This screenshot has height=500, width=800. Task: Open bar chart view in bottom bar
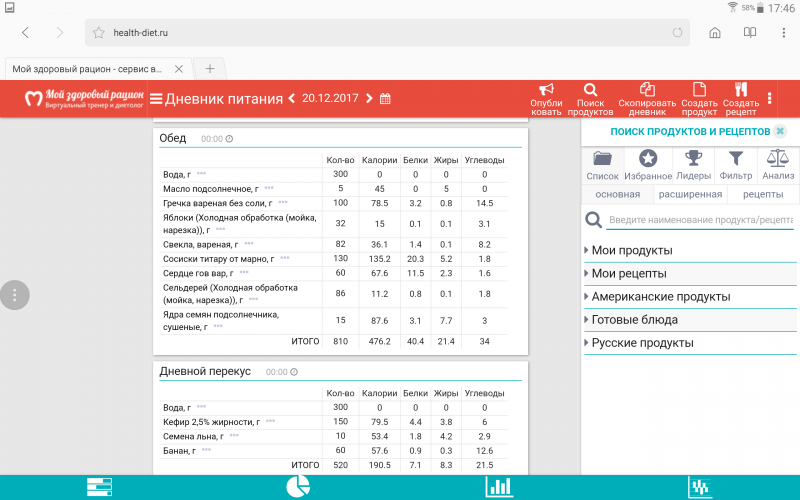tap(499, 486)
